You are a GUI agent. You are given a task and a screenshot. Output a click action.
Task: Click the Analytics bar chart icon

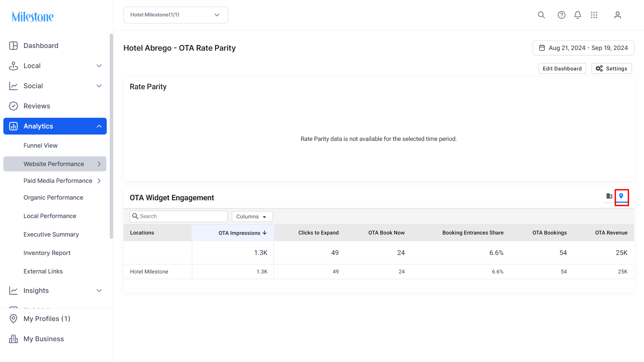(13, 126)
